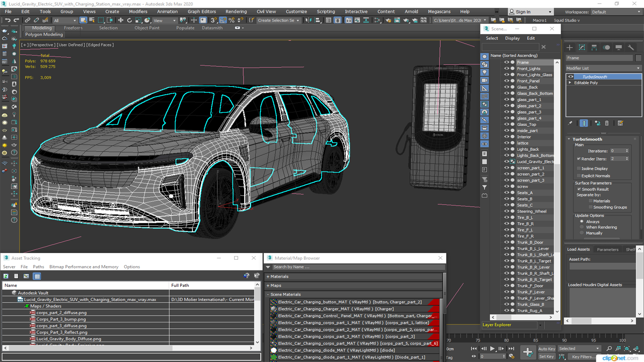Toggle the Render Iters checkbox
The height and width of the screenshot is (362, 644).
point(579,159)
